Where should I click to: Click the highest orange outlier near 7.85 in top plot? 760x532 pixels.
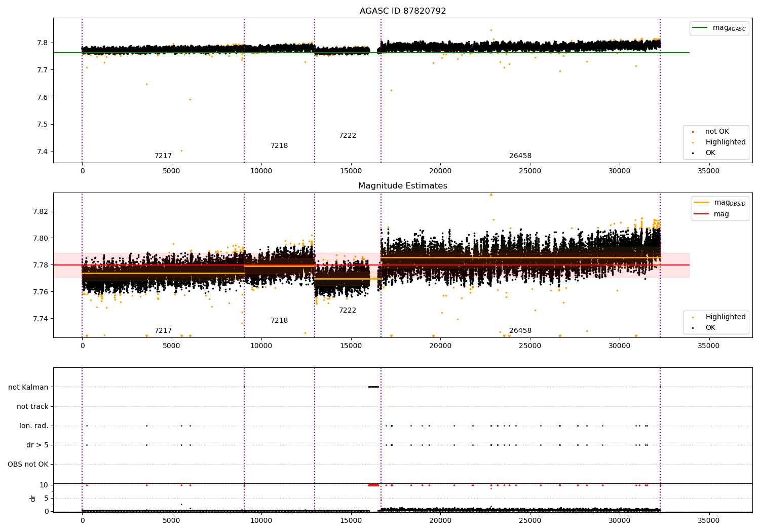tap(491, 30)
